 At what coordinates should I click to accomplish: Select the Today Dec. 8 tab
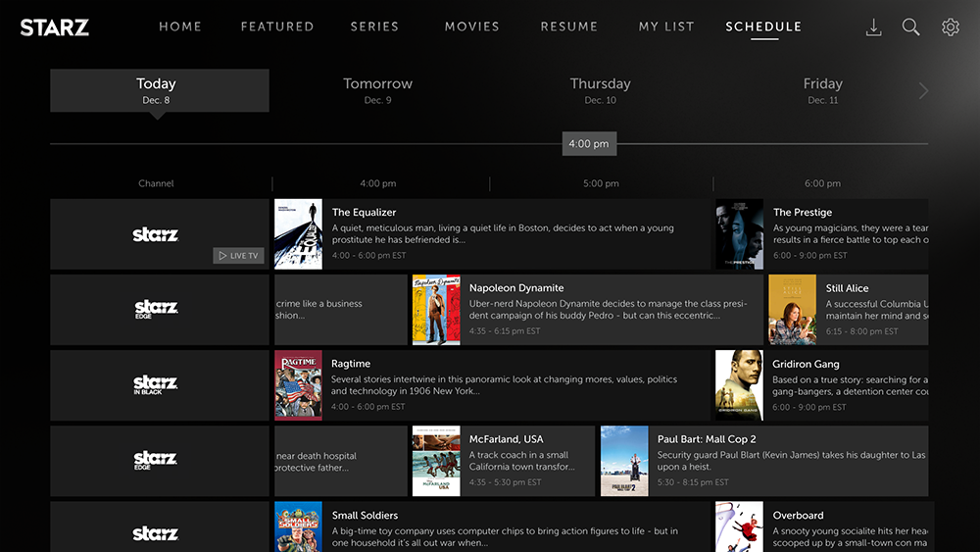point(160,90)
